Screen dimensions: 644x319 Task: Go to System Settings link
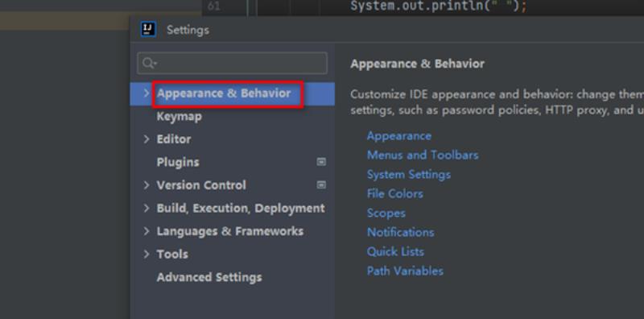click(x=409, y=175)
